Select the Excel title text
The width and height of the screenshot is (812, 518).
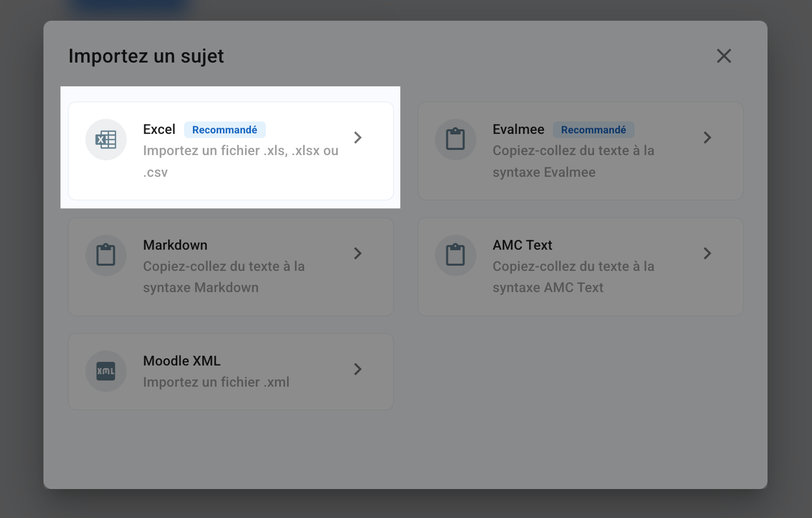(x=159, y=129)
